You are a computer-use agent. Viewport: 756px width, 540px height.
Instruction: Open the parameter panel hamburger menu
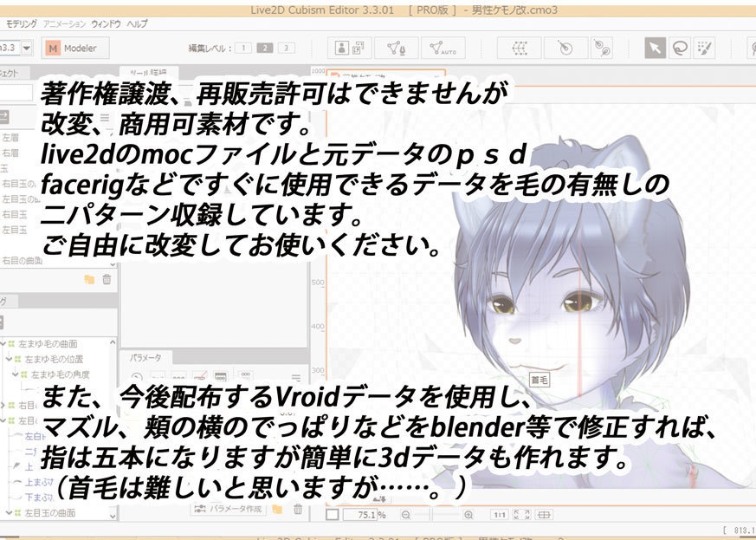296,378
